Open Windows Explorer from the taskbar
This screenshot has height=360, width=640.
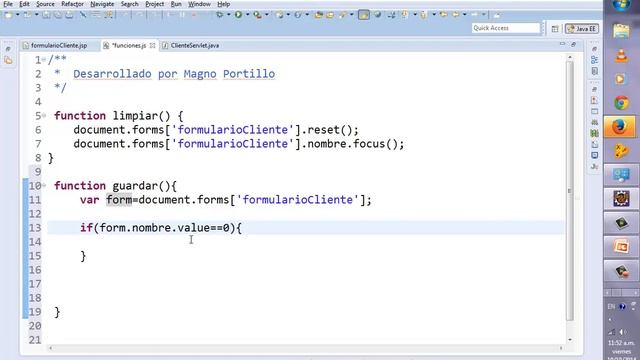pyautogui.click(x=621, y=31)
